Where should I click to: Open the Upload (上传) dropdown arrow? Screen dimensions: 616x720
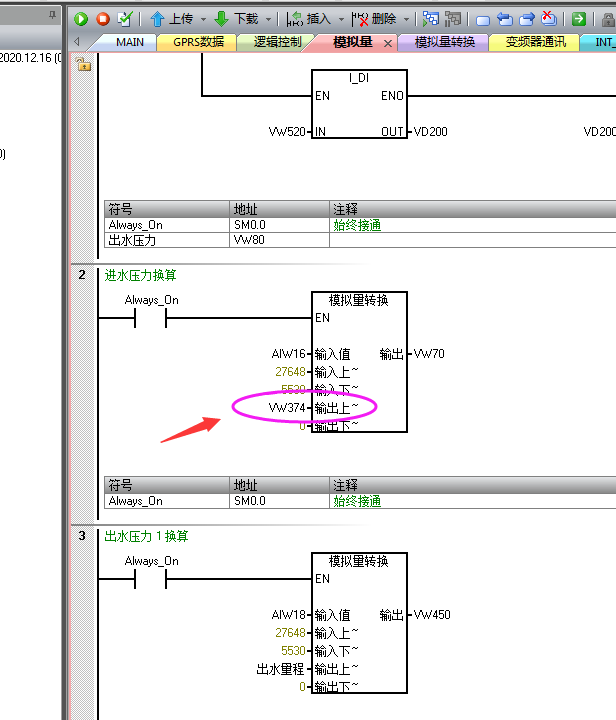pos(203,18)
